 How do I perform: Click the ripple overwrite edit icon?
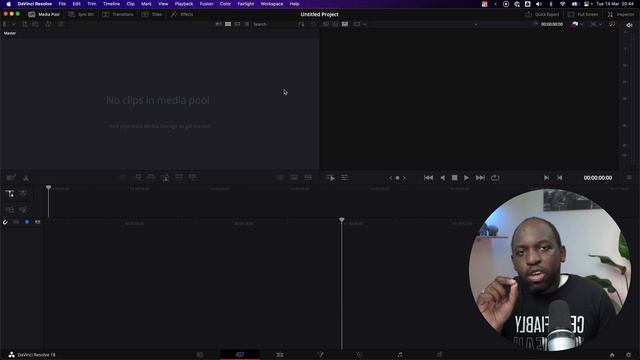(x=165, y=178)
